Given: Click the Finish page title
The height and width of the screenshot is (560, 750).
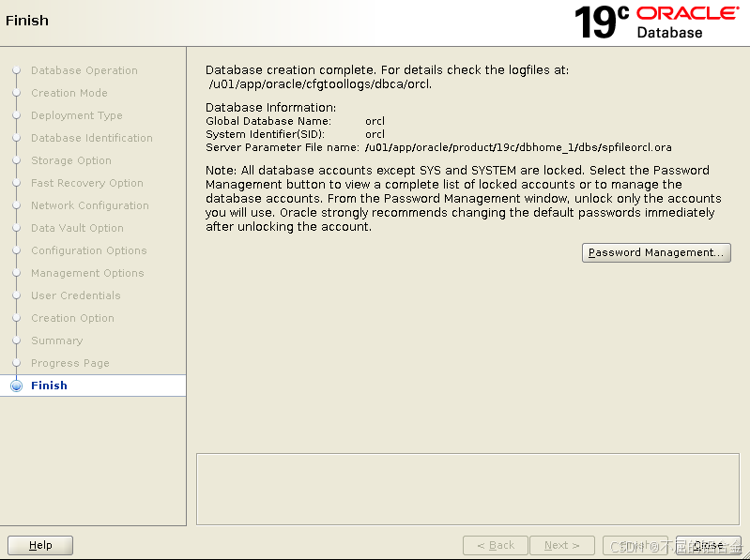Looking at the screenshot, I should point(27,21).
